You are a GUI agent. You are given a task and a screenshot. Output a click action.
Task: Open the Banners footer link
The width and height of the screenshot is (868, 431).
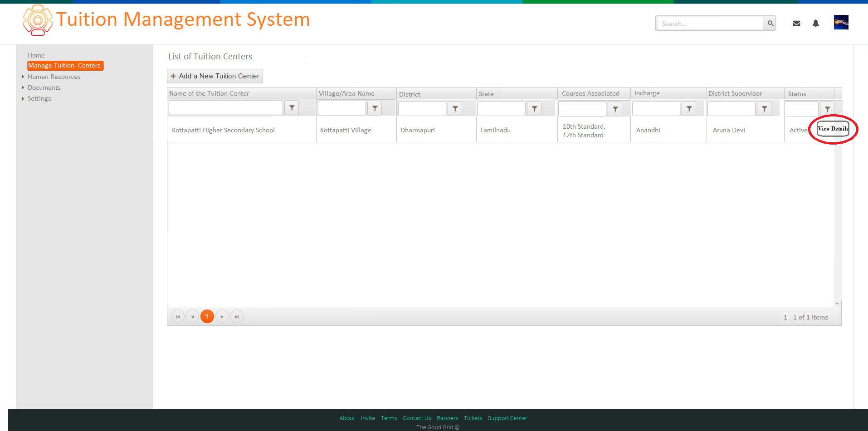pyautogui.click(x=447, y=418)
